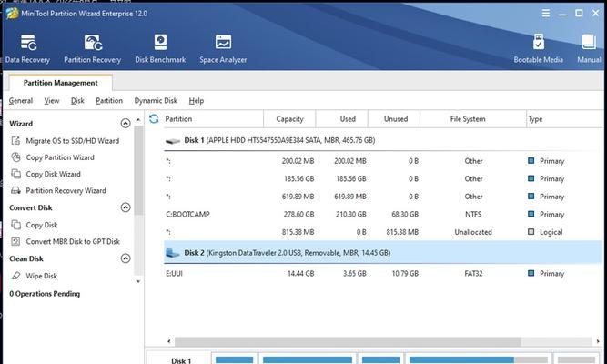
Task: Open the hamburger menu in the title bar
Action: click(x=546, y=14)
